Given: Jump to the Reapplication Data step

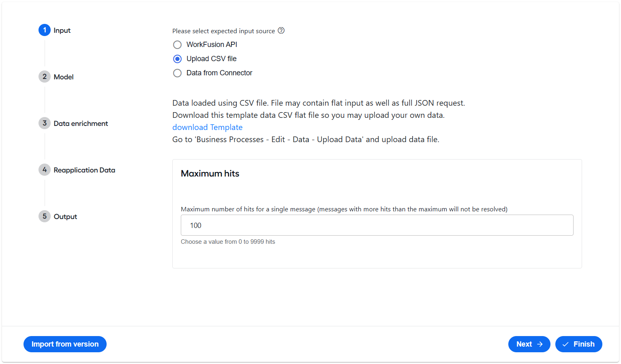Looking at the screenshot, I should [84, 170].
